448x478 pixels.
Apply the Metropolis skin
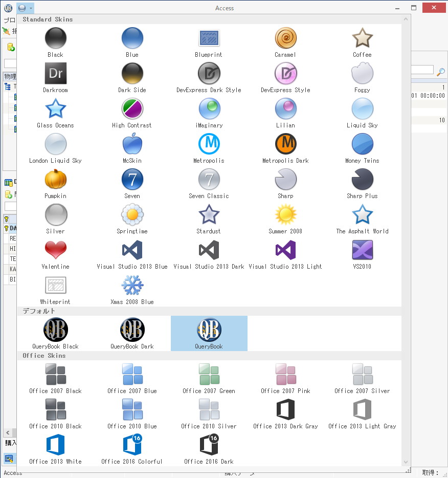(209, 148)
